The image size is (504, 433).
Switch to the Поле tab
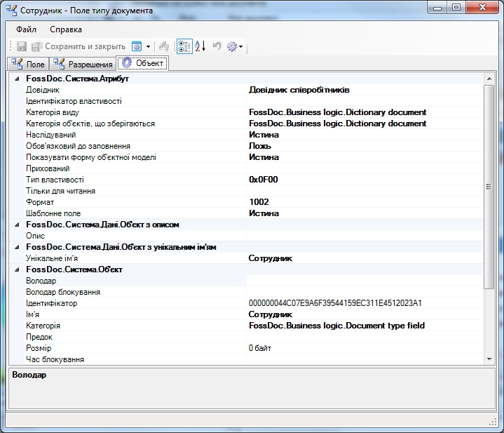click(28, 64)
